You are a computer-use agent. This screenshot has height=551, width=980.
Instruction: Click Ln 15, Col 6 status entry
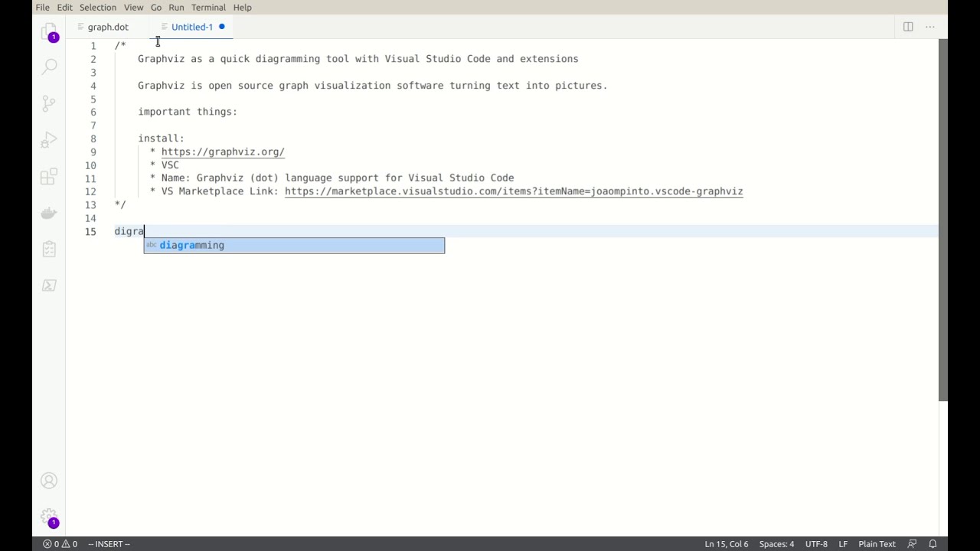coord(727,544)
